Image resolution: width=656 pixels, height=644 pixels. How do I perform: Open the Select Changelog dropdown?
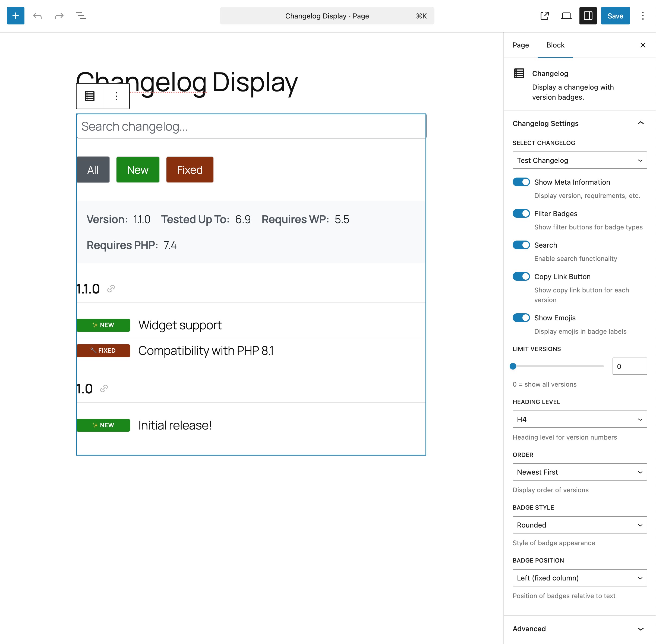579,160
